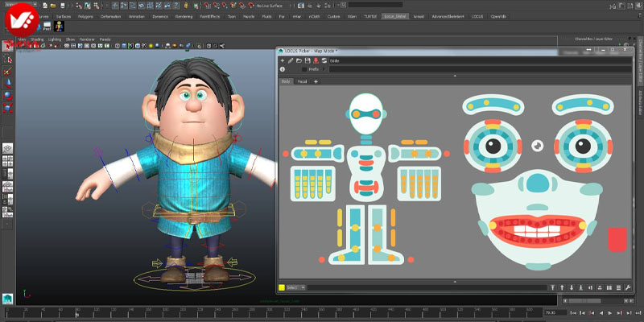644x322 pixels.
Task: Click the gold padlock icon in top toolbar
Action: click(186, 6)
